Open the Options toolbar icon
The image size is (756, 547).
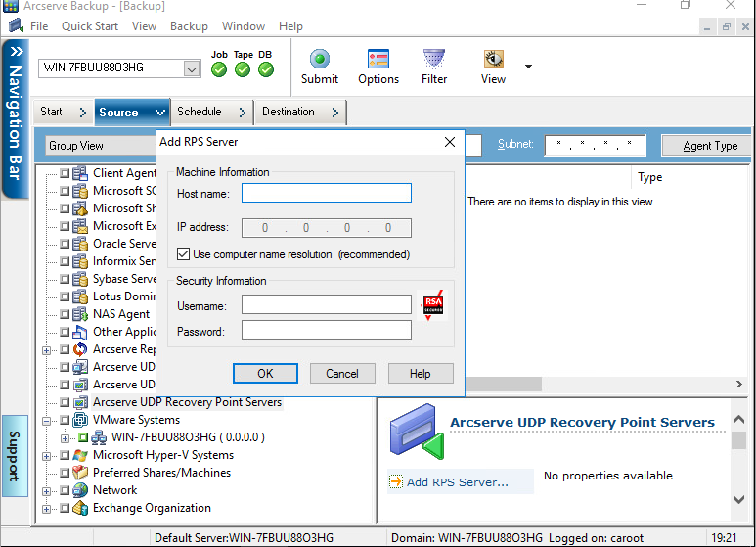pyautogui.click(x=378, y=59)
